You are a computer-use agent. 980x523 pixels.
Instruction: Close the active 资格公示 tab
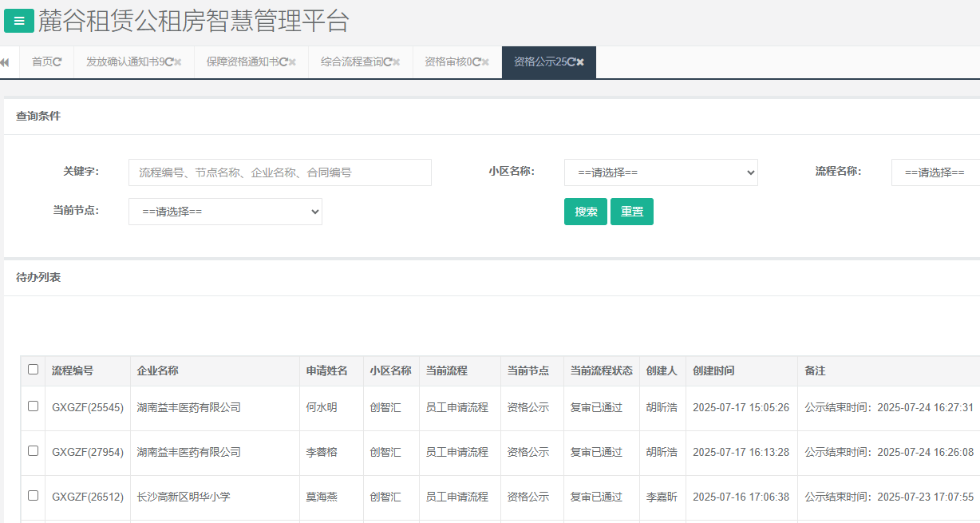coord(580,62)
